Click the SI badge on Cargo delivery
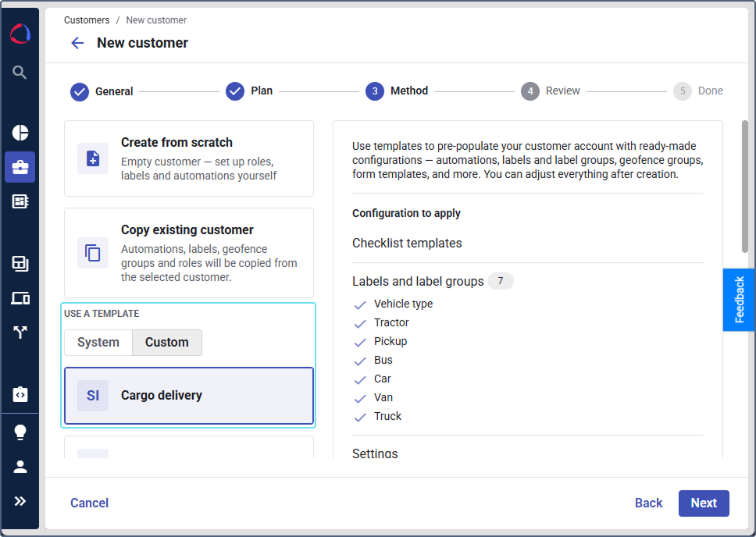756x537 pixels. [93, 396]
